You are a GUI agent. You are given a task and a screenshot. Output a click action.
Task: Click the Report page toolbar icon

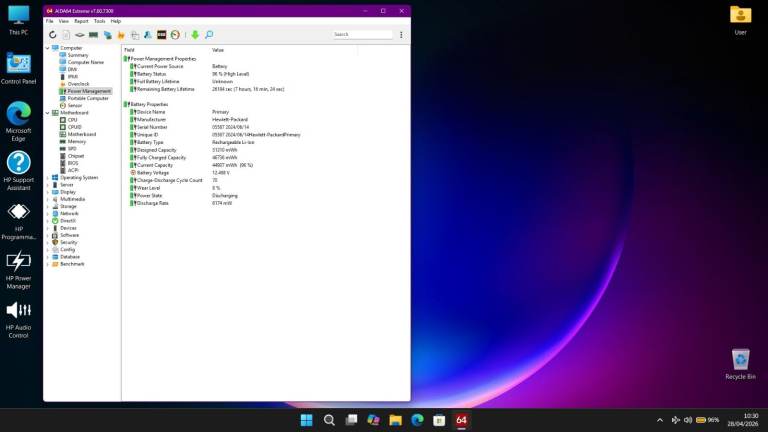[x=66, y=35]
